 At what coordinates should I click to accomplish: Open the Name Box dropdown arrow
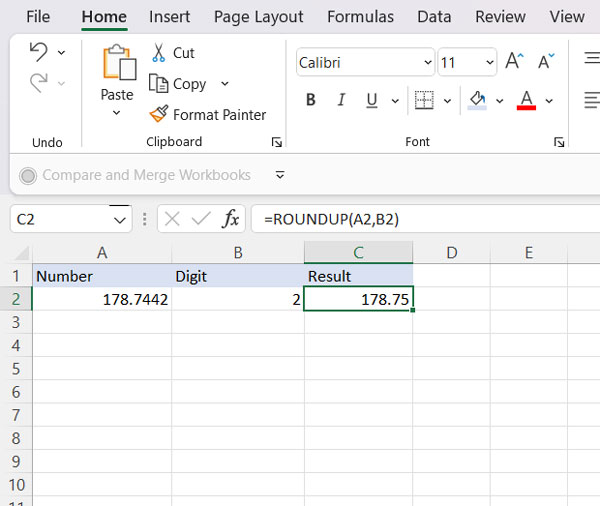point(120,220)
